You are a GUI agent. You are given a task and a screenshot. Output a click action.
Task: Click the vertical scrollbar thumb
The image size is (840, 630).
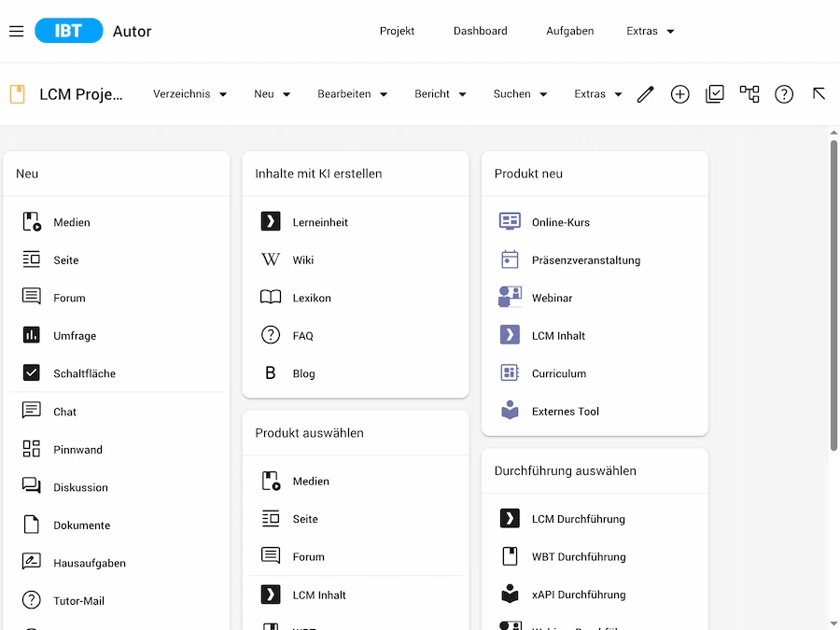click(x=833, y=295)
